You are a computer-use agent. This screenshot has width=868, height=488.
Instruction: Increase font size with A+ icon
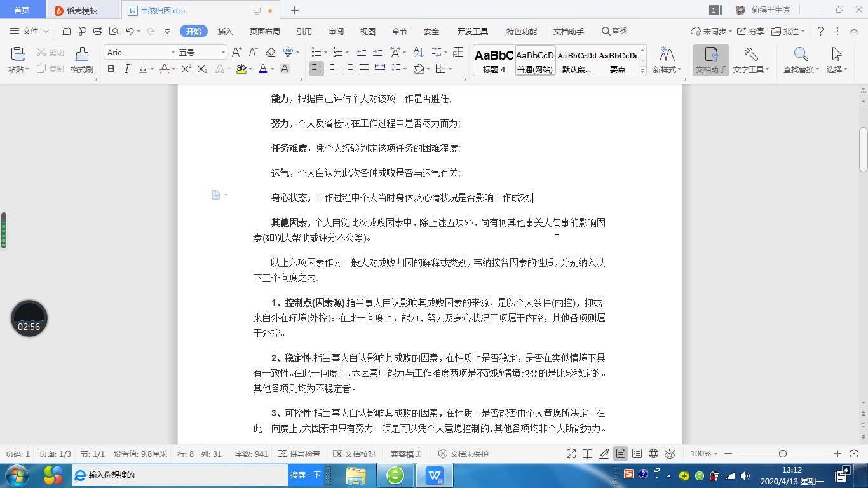click(236, 52)
